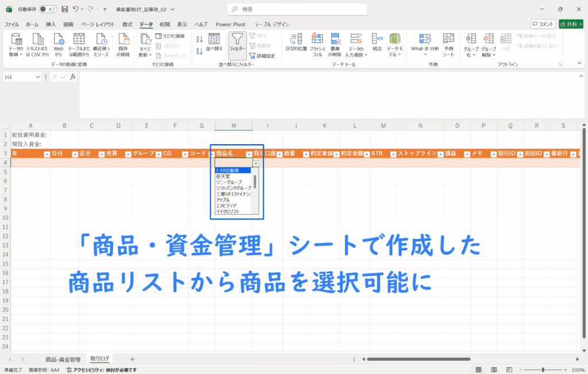Click the 検索 search box

(293, 9)
